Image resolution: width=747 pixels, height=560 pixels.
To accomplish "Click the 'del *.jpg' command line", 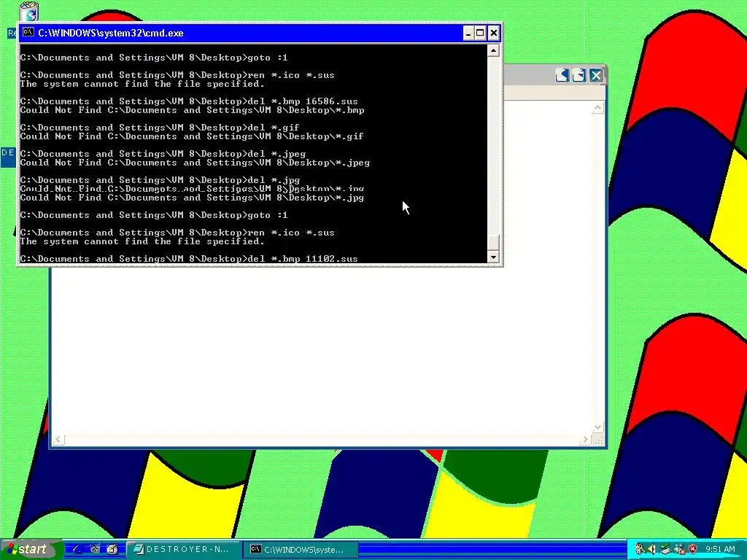I will tap(160, 179).
